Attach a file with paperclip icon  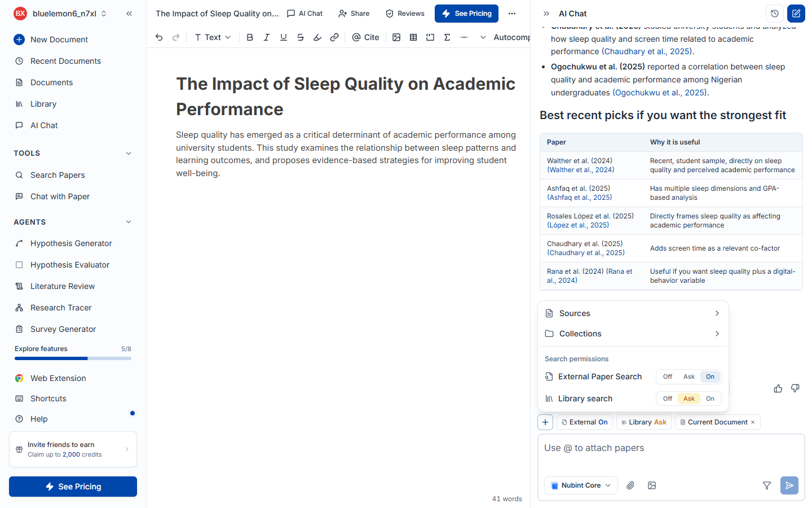(x=630, y=485)
